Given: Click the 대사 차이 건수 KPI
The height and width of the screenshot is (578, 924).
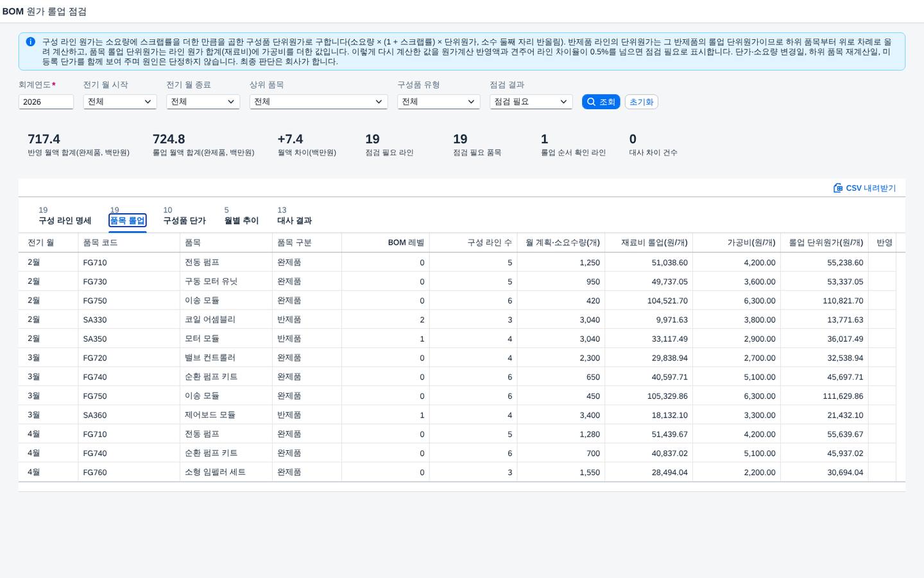Looking at the screenshot, I should (x=653, y=145).
